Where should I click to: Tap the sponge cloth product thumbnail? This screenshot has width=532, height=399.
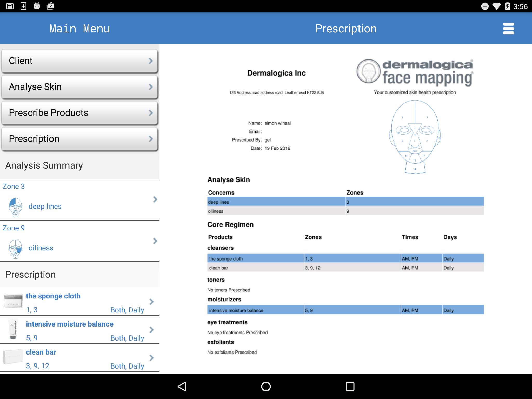pyautogui.click(x=13, y=301)
